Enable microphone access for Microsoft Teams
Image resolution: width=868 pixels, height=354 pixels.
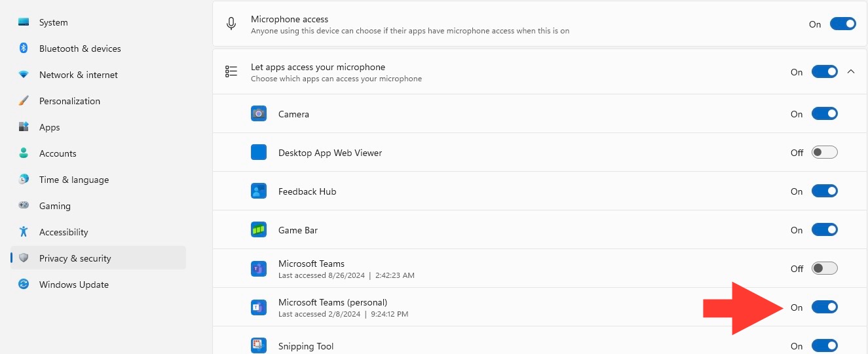[825, 268]
